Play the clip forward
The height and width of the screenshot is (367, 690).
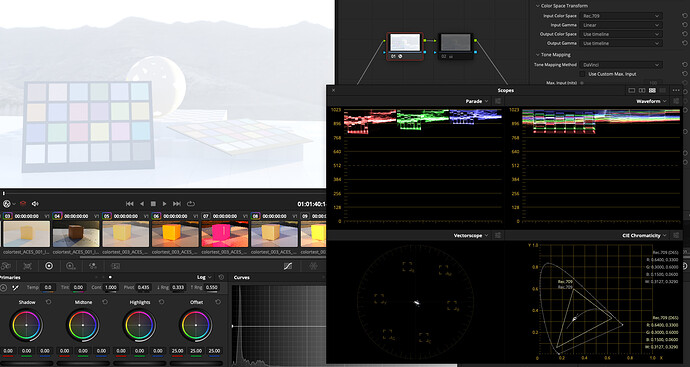[x=165, y=204]
